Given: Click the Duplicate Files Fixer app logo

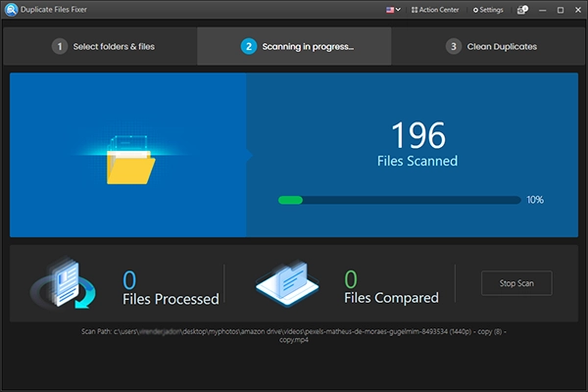Looking at the screenshot, I should tap(11, 10).
